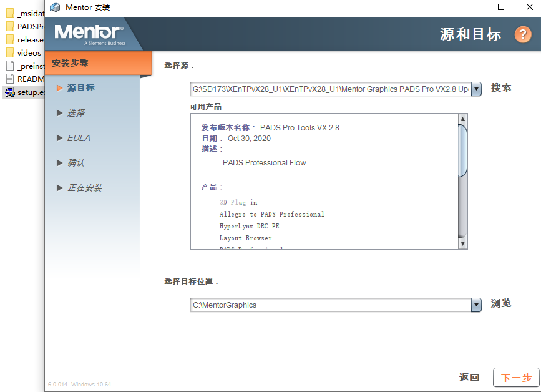Screen dimensions: 541x392
Task: Click the PADS Professional Flow description
Action: 265,162
